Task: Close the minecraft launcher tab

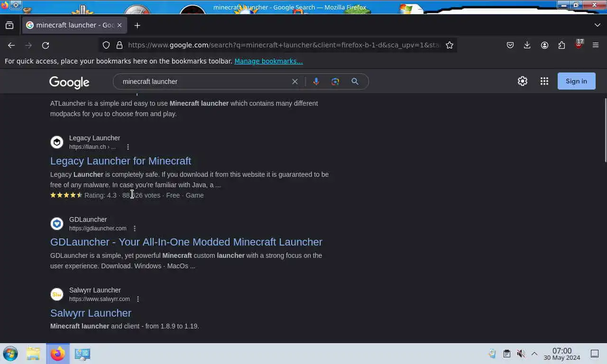Action: [x=120, y=25]
